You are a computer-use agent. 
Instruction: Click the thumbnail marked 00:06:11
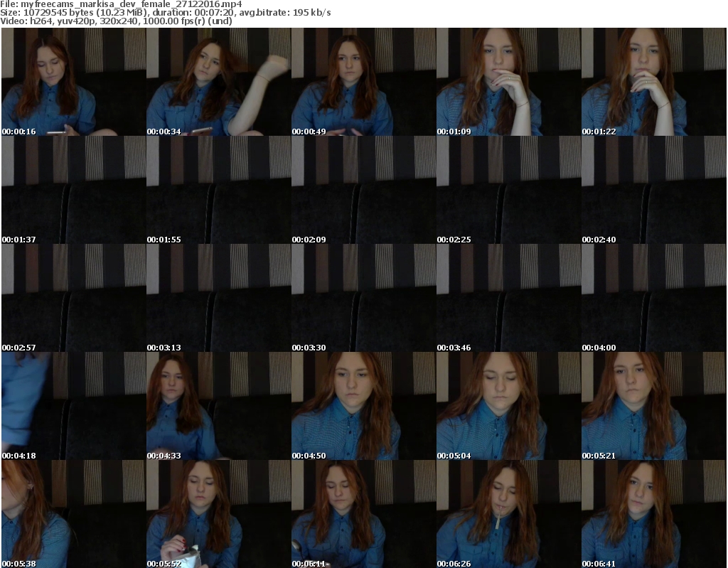tap(363, 514)
